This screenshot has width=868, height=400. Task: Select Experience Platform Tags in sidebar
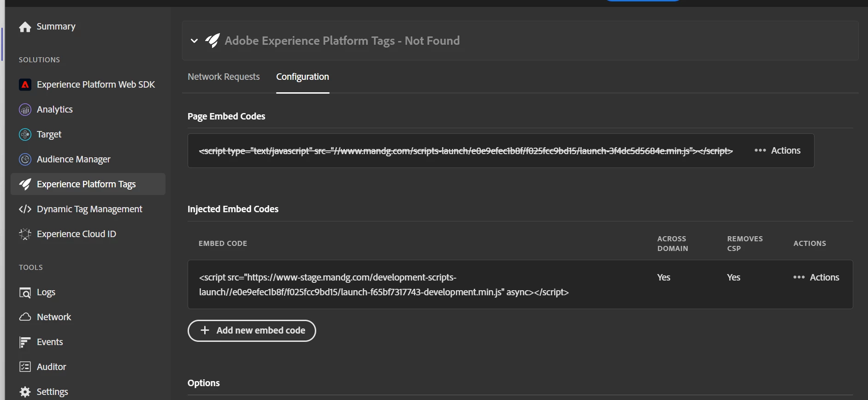(x=88, y=184)
